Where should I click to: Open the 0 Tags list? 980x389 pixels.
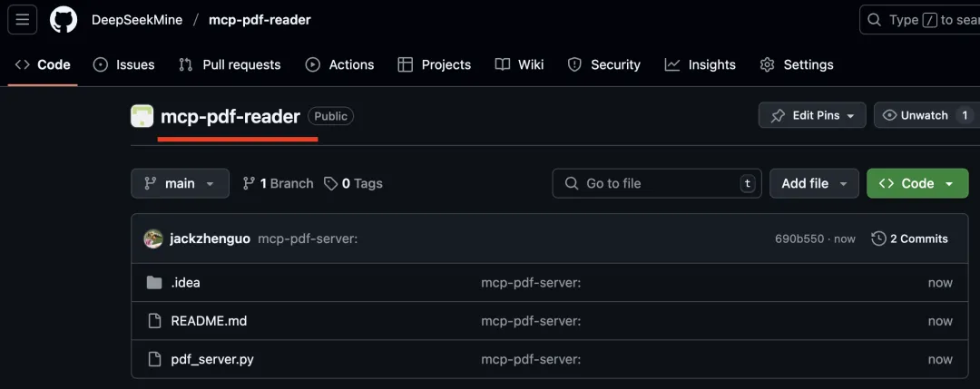(353, 183)
